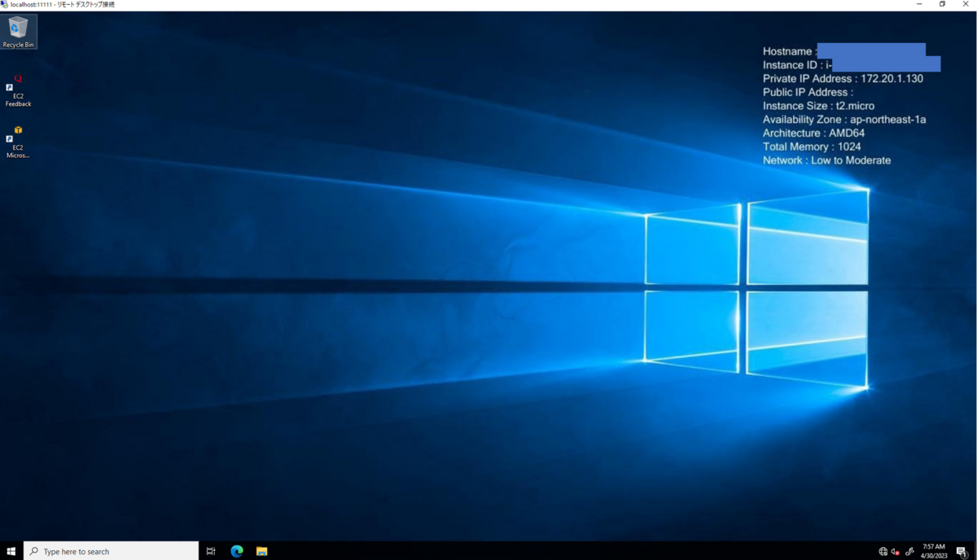Click the 'Public IP Address :' text

pos(808,92)
